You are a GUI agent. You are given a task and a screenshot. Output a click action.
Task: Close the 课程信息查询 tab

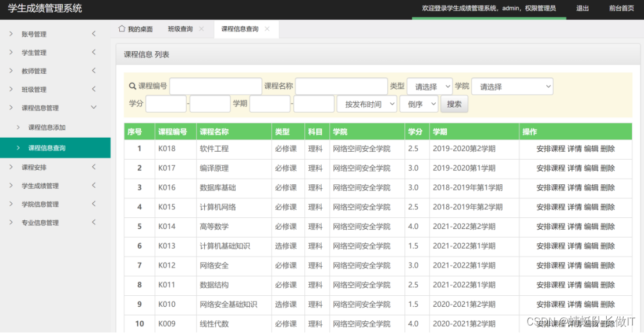(267, 28)
